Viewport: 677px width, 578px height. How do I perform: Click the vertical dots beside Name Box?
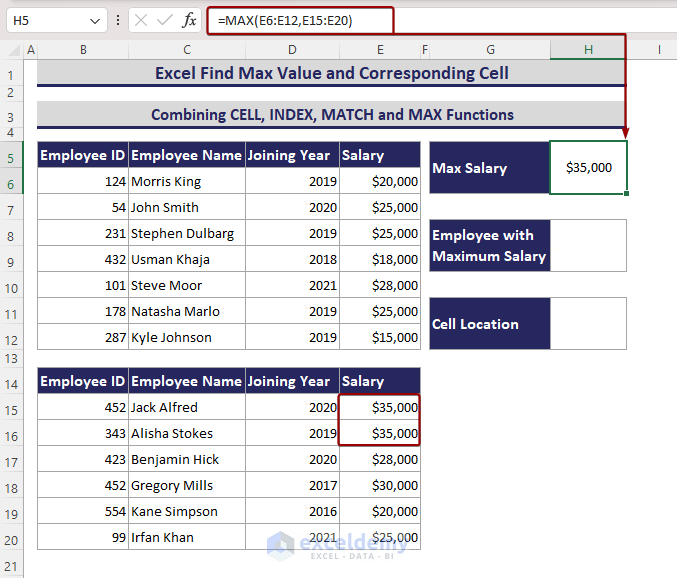(119, 20)
